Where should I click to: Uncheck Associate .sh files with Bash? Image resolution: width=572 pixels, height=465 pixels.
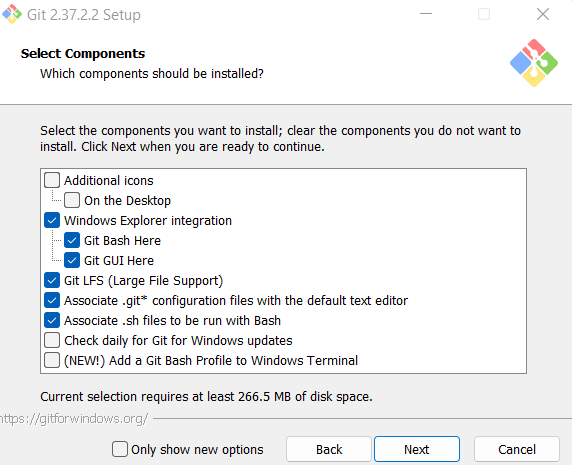(x=52, y=320)
